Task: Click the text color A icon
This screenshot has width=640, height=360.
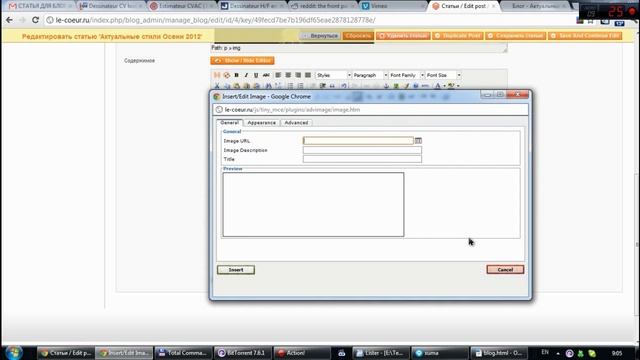Action: coord(438,86)
